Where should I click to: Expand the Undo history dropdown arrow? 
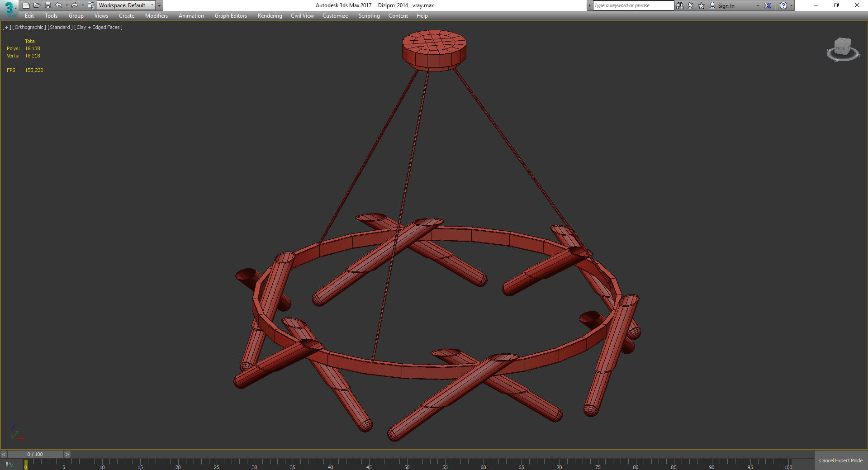[x=66, y=5]
